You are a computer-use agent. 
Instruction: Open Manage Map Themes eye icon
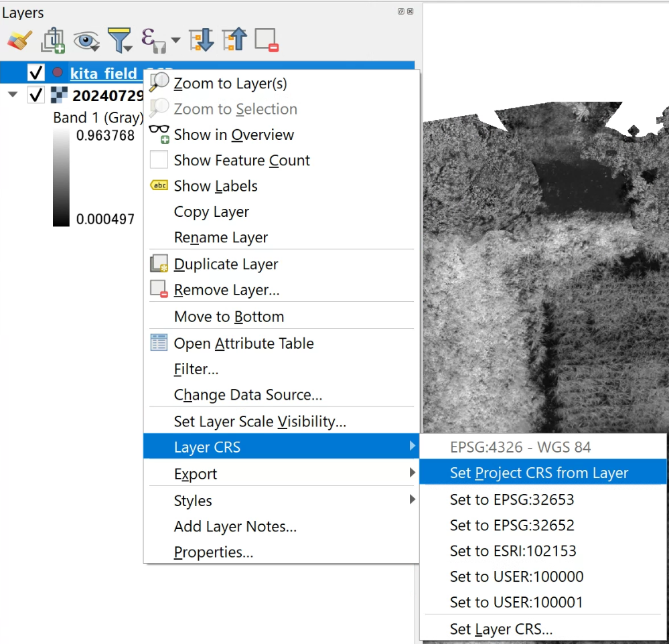coord(86,41)
